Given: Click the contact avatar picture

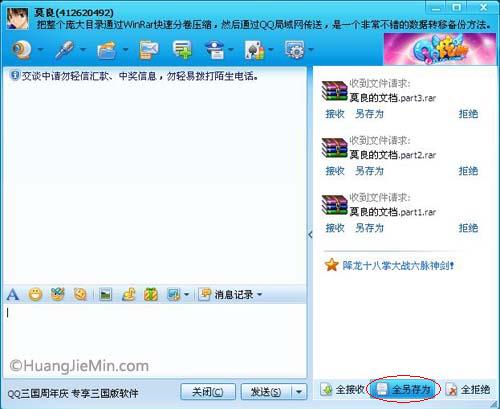Looking at the screenshot, I should 17,18.
